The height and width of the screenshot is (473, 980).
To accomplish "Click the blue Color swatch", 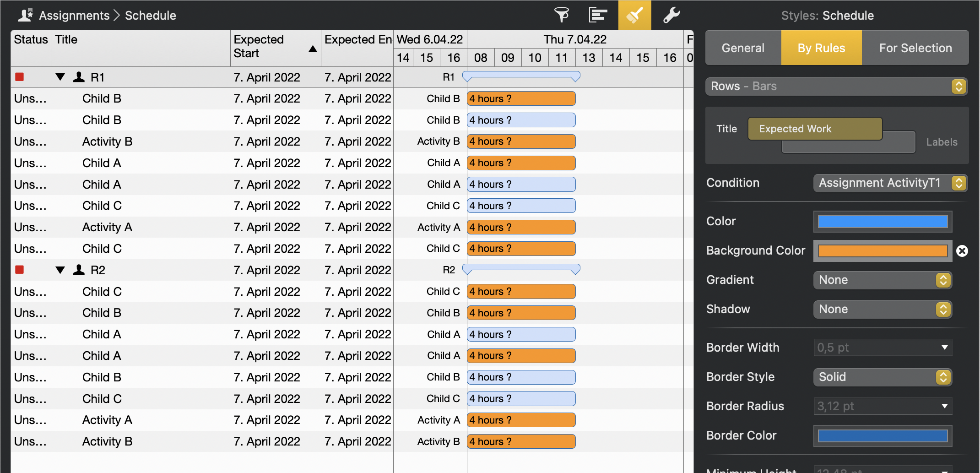I will tap(883, 221).
